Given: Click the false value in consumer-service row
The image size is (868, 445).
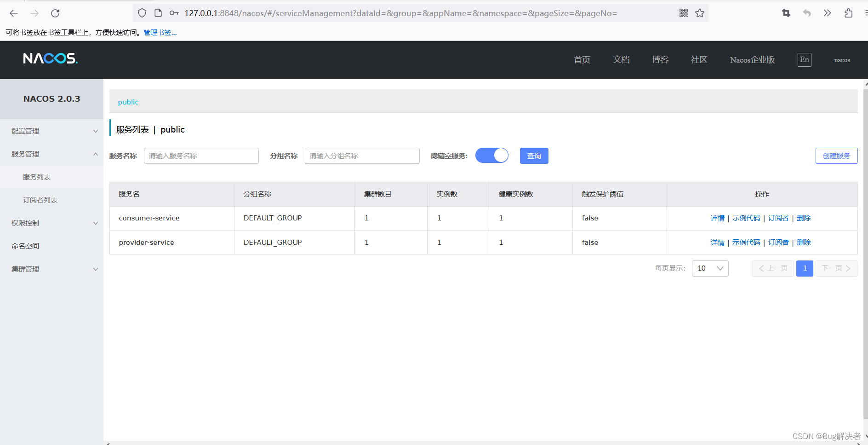Looking at the screenshot, I should point(590,218).
